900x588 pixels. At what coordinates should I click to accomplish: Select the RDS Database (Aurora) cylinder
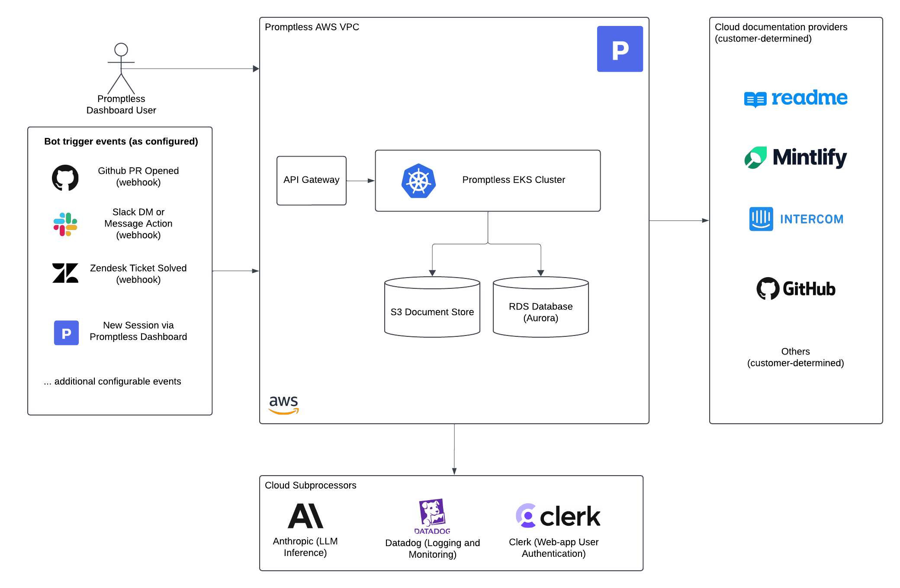(541, 307)
